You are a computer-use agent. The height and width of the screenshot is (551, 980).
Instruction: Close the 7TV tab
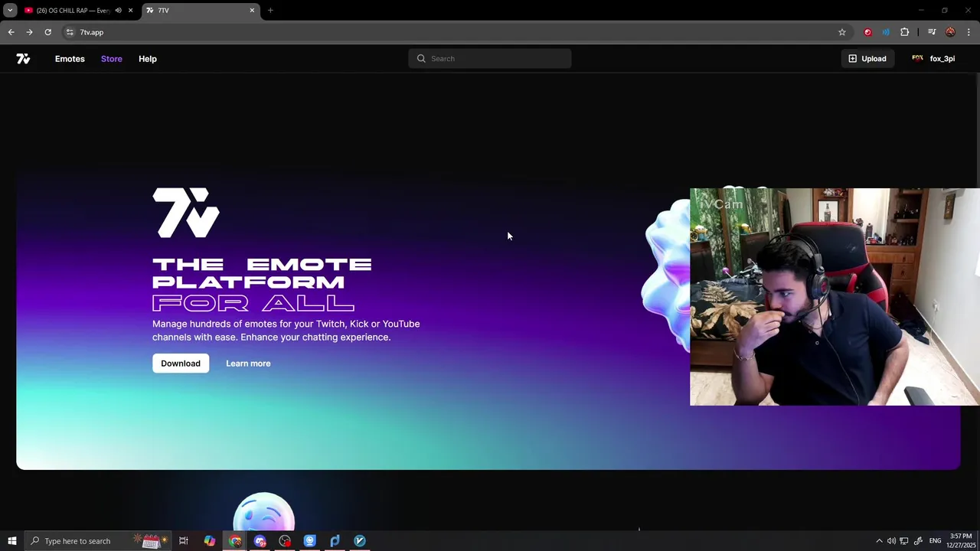click(x=252, y=11)
